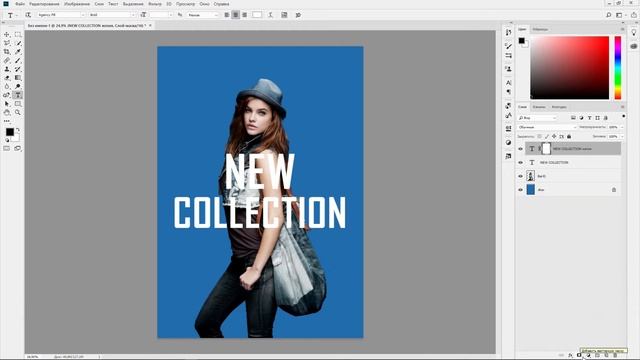Click the toolbar foreground color swatch
640x360 pixels.
(x=10, y=132)
